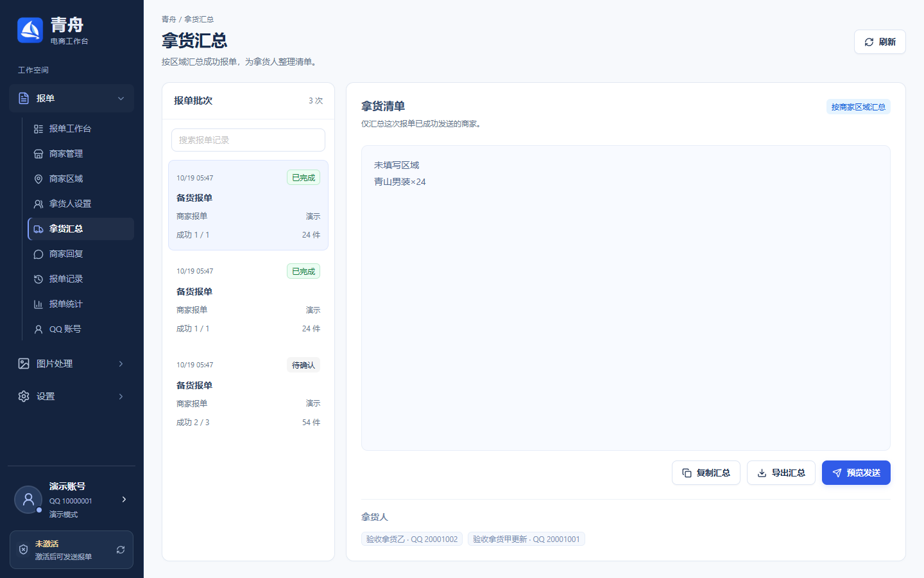The image size is (924, 578).
Task: Open 拿货人设置 menu item
Action: pos(81,204)
